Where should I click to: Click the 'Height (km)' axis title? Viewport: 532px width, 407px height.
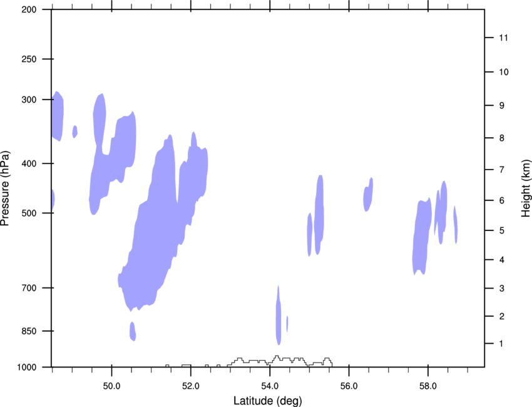(526, 188)
